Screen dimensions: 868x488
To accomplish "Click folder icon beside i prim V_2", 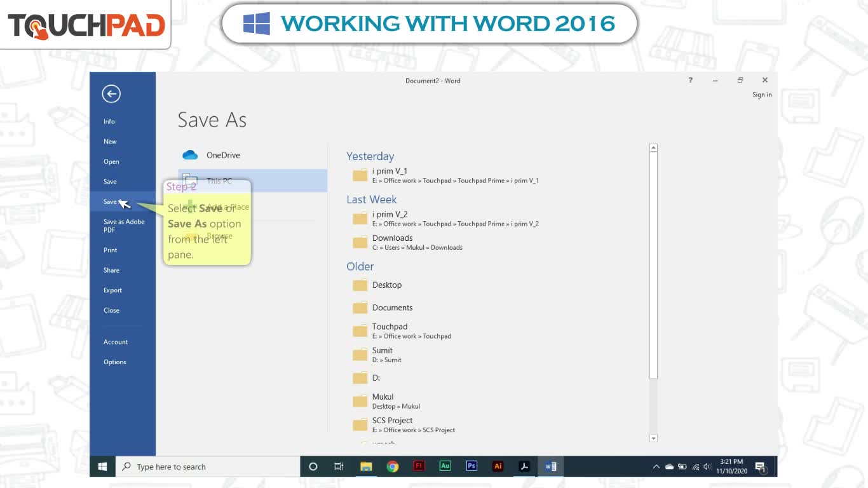I will coord(360,219).
